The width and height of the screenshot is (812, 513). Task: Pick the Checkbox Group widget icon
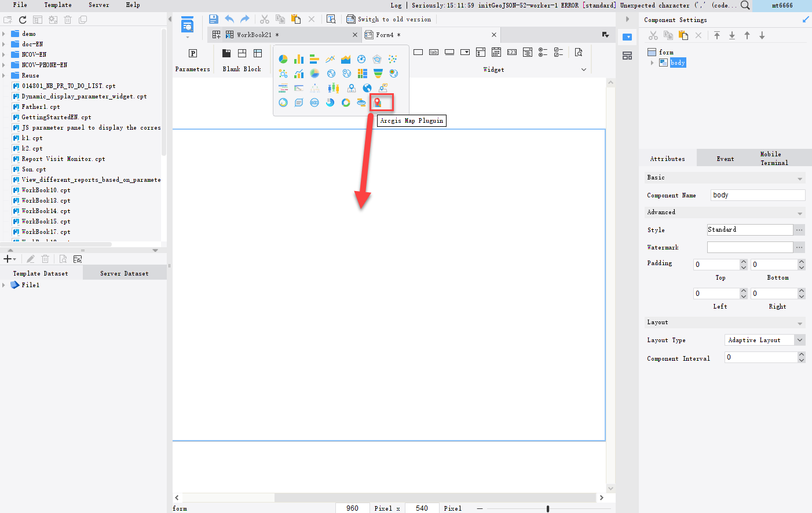[558, 52]
